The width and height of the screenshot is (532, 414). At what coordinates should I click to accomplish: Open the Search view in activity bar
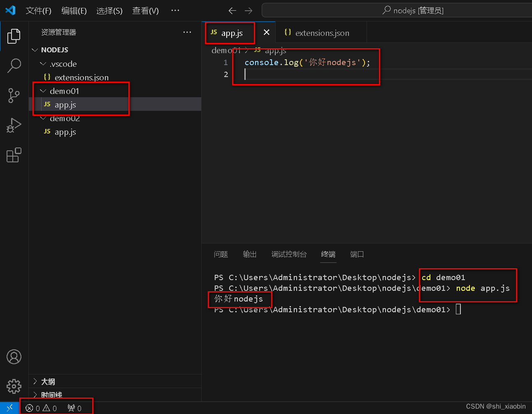[x=14, y=65]
